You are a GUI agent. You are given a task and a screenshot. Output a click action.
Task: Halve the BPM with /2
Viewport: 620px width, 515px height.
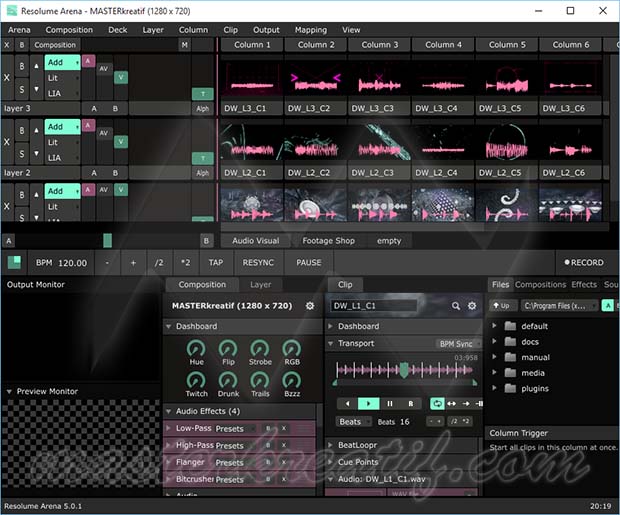tap(159, 263)
